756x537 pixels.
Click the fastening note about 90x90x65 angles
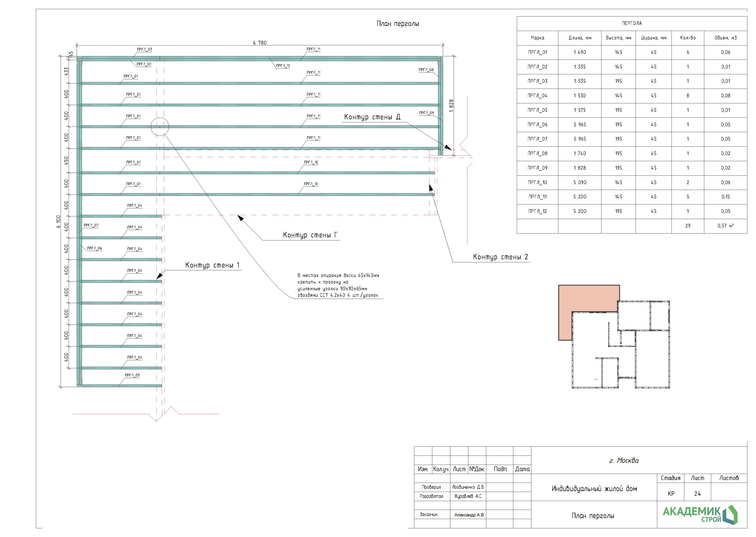(338, 285)
